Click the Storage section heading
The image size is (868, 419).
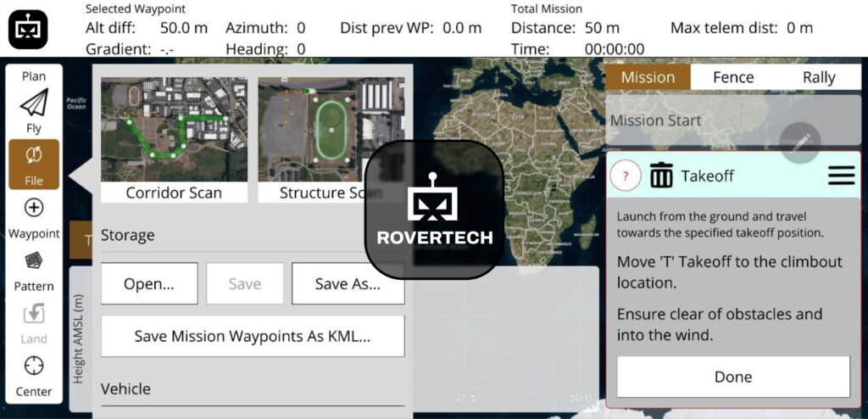tap(127, 235)
